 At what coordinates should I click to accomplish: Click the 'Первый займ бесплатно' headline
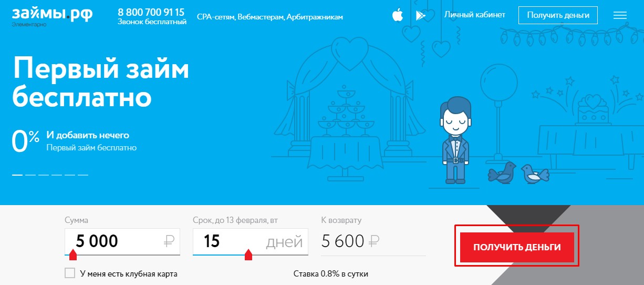point(100,83)
